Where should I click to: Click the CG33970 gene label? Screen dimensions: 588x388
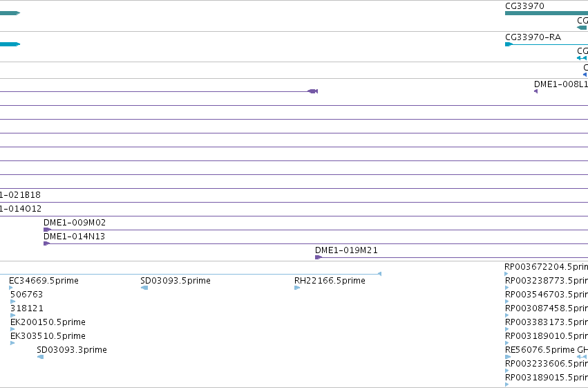(x=524, y=6)
